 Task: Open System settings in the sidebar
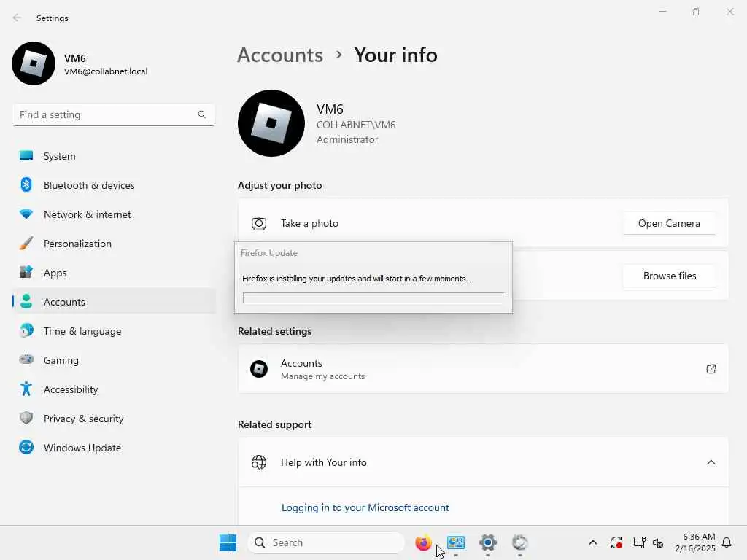[x=114, y=156]
